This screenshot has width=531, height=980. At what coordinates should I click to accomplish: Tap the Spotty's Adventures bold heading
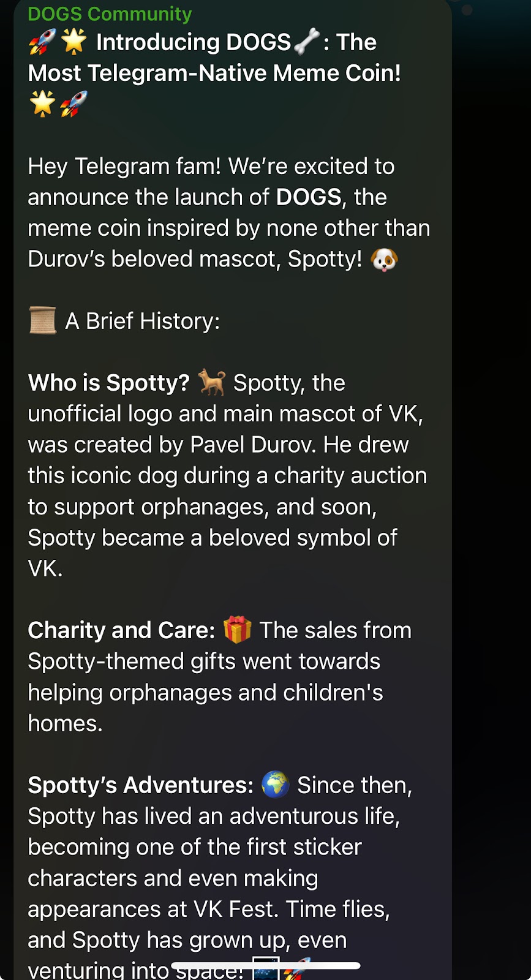click(140, 785)
